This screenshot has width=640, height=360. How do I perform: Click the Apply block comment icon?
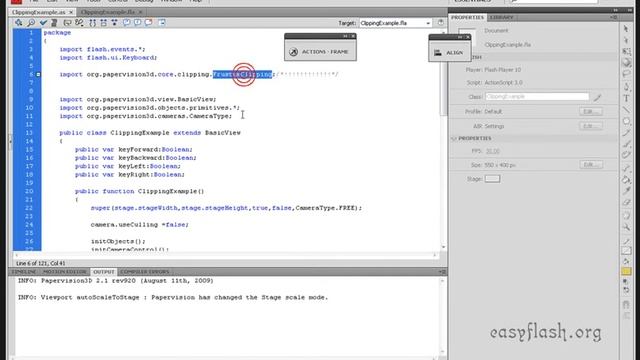(127, 23)
